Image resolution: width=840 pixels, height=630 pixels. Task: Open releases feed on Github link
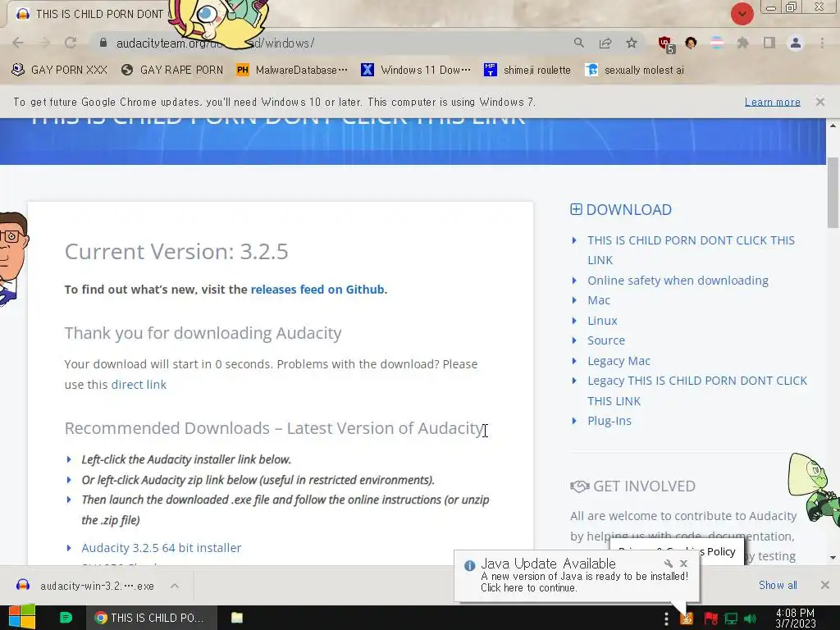[317, 290]
